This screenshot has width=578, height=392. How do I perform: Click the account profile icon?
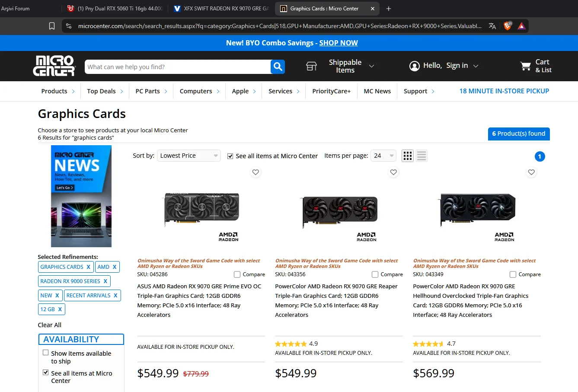tap(415, 66)
